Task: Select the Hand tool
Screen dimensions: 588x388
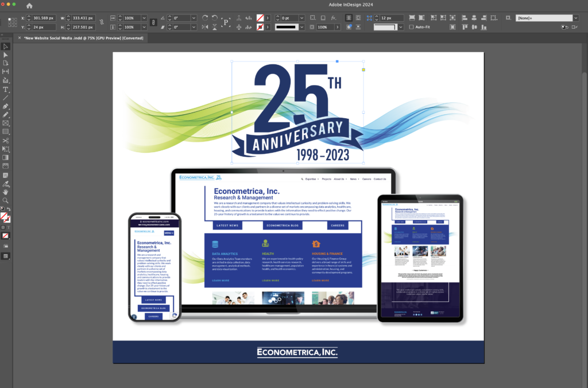Action: [x=6, y=192]
